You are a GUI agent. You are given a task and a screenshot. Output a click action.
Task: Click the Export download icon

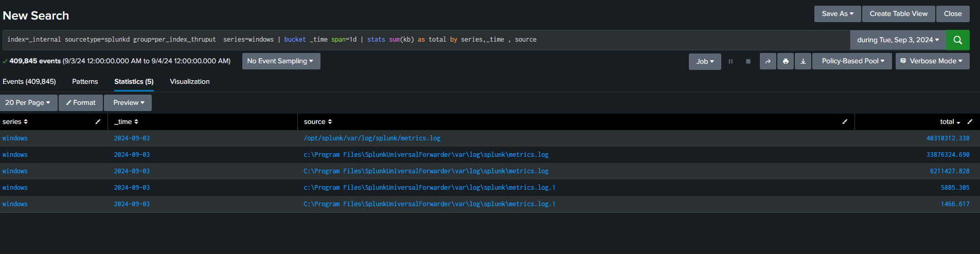coord(803,61)
